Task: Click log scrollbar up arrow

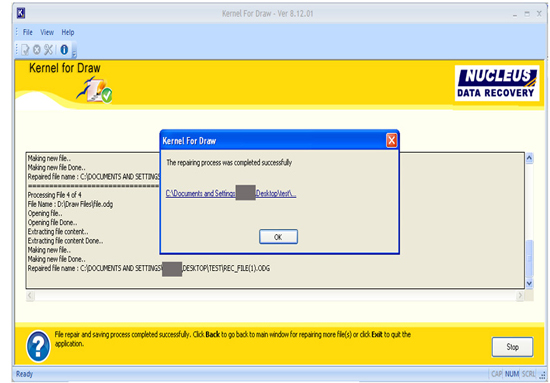Action: point(529,158)
